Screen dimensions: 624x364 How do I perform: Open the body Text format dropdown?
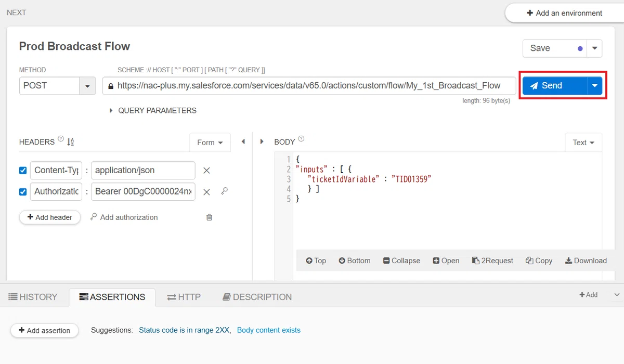coord(583,142)
